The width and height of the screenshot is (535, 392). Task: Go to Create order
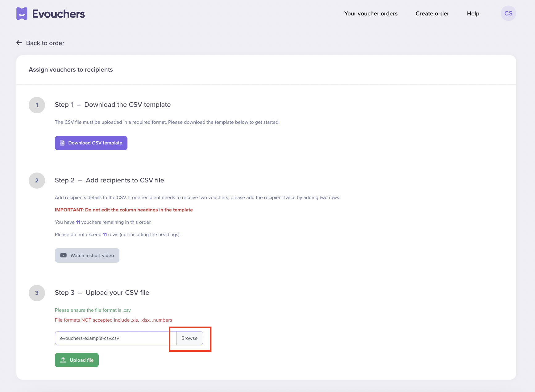tap(432, 14)
